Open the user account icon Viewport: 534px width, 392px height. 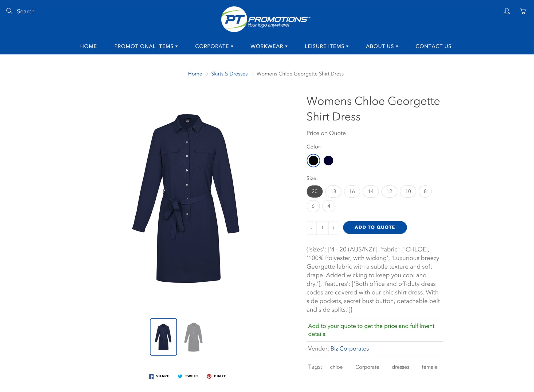506,11
